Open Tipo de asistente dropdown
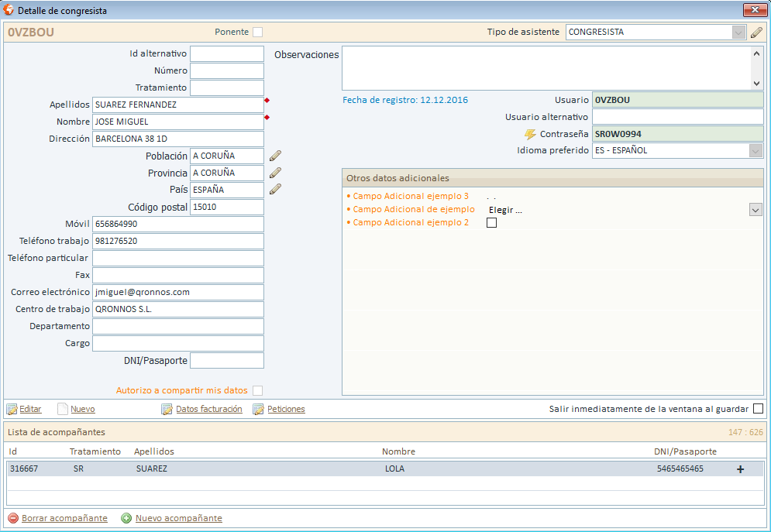771x532 pixels. (x=738, y=33)
